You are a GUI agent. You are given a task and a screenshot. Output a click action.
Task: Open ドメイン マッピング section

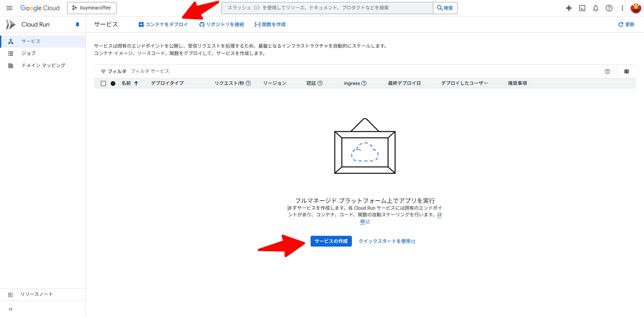pyautogui.click(x=43, y=65)
